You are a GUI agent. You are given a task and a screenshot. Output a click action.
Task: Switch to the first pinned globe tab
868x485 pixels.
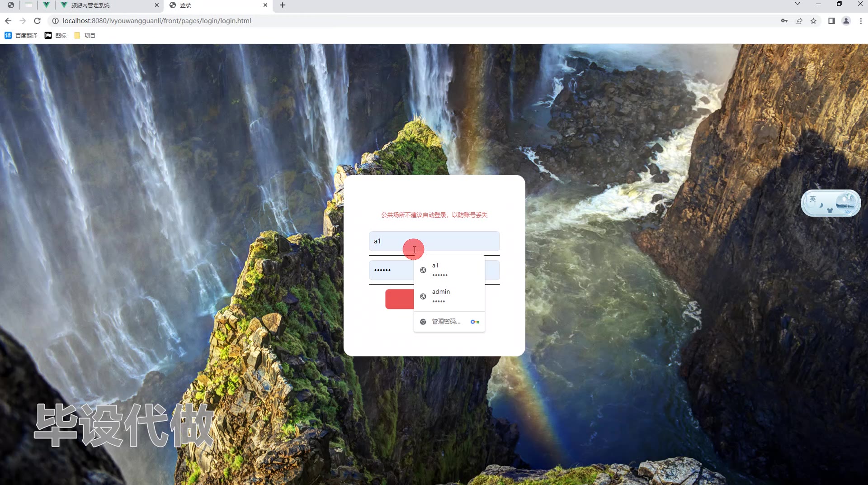tap(11, 5)
